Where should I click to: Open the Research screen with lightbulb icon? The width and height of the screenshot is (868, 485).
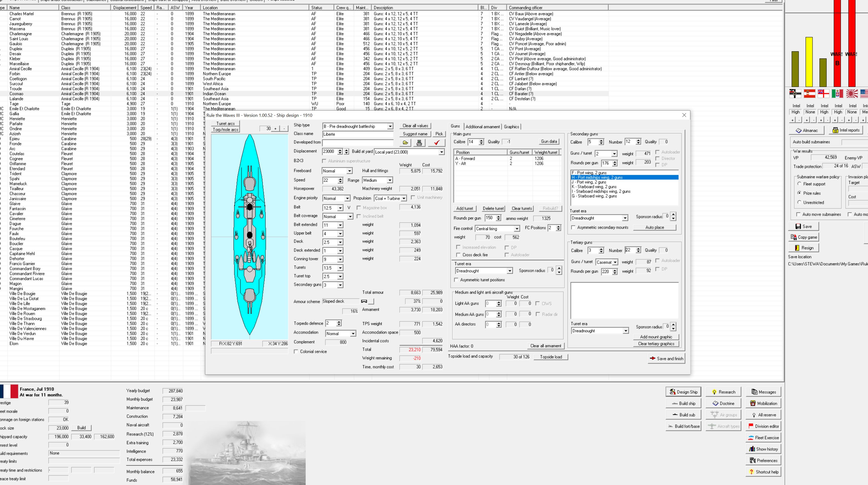(x=723, y=392)
